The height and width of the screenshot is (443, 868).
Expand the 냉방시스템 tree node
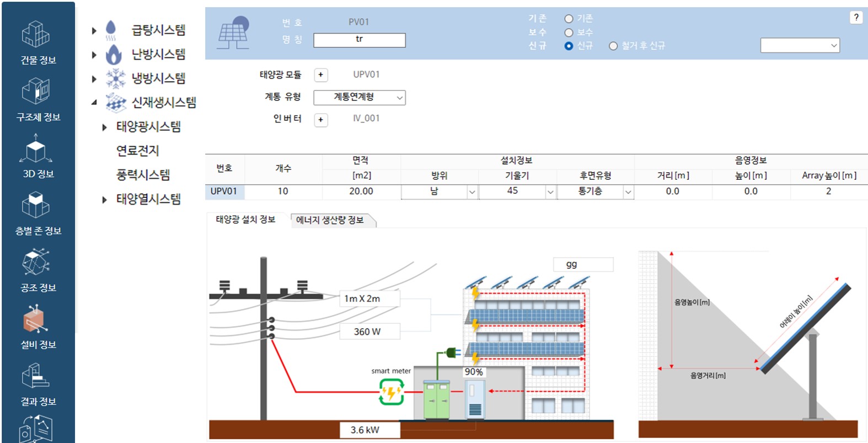[94, 79]
